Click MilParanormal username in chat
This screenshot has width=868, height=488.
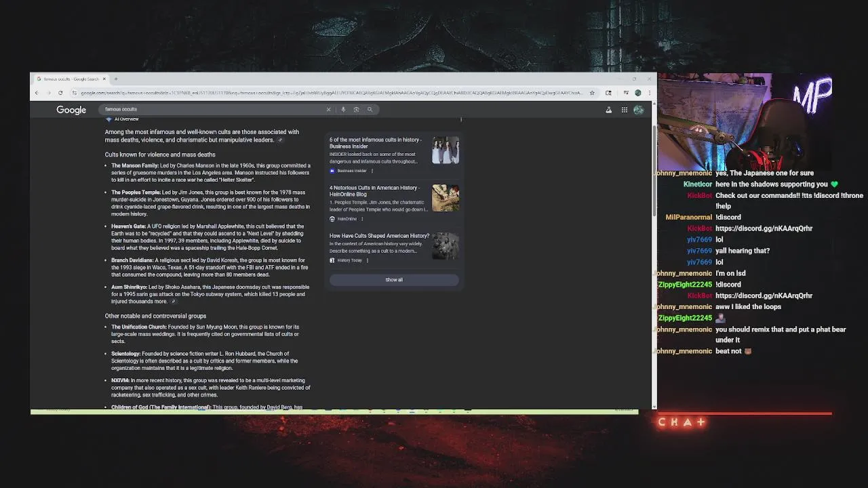689,218
